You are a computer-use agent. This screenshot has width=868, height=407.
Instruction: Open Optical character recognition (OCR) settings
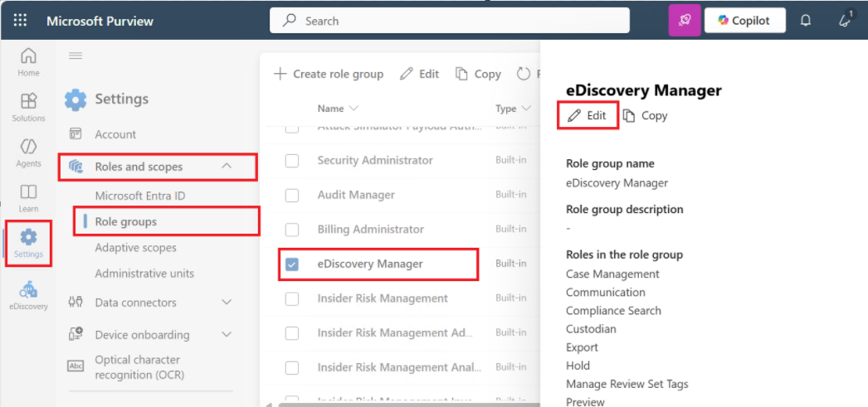click(139, 367)
